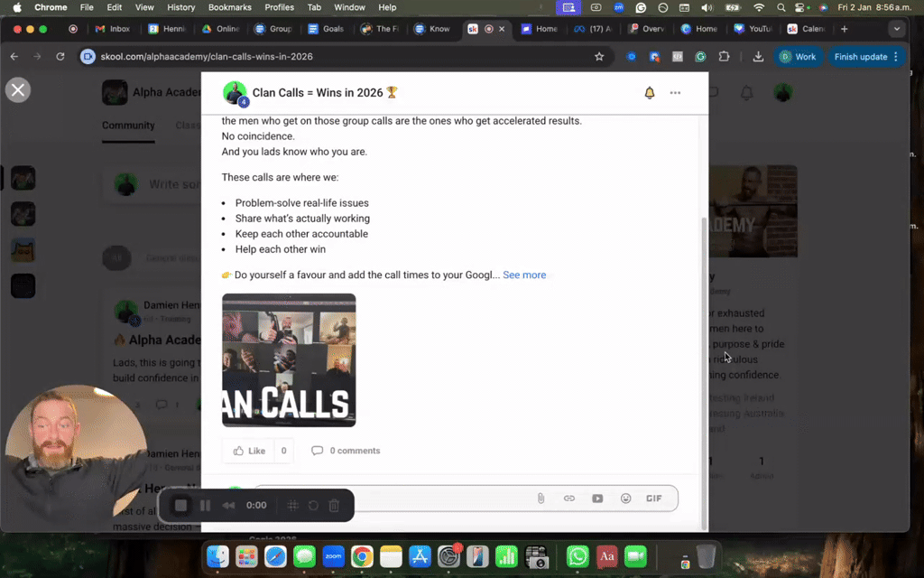Image resolution: width=924 pixels, height=578 pixels.
Task: Open the Bookmarks menu
Action: pyautogui.click(x=230, y=7)
